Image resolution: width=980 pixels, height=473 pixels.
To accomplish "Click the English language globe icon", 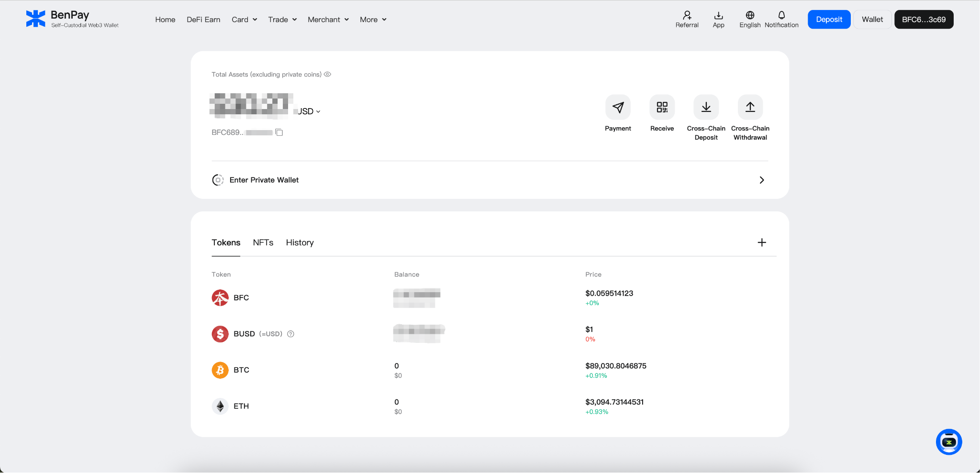I will (749, 14).
